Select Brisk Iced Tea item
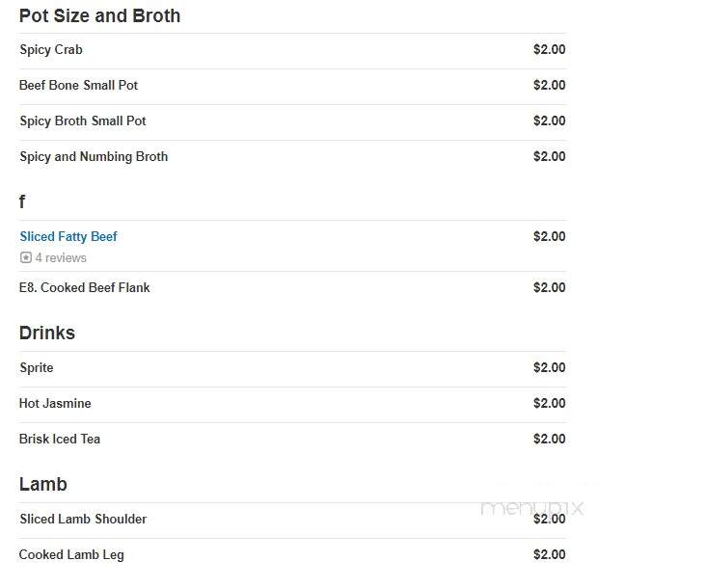This screenshot has height=588, width=705. [x=292, y=440]
